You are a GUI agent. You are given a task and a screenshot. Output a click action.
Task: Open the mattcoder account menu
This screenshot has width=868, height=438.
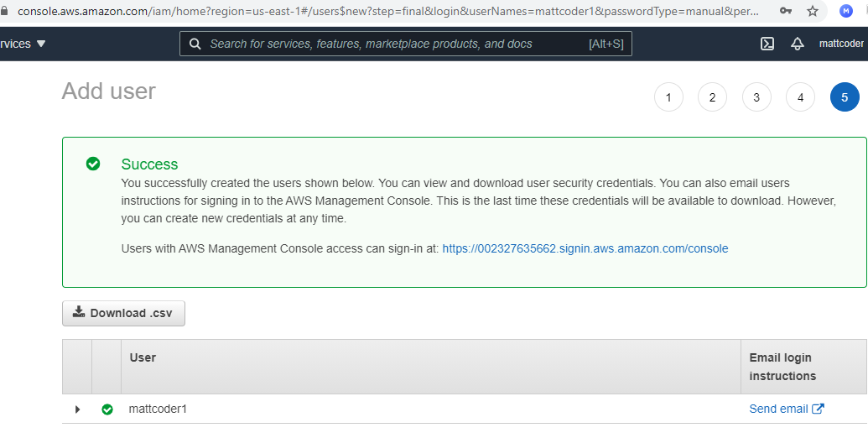pos(841,44)
